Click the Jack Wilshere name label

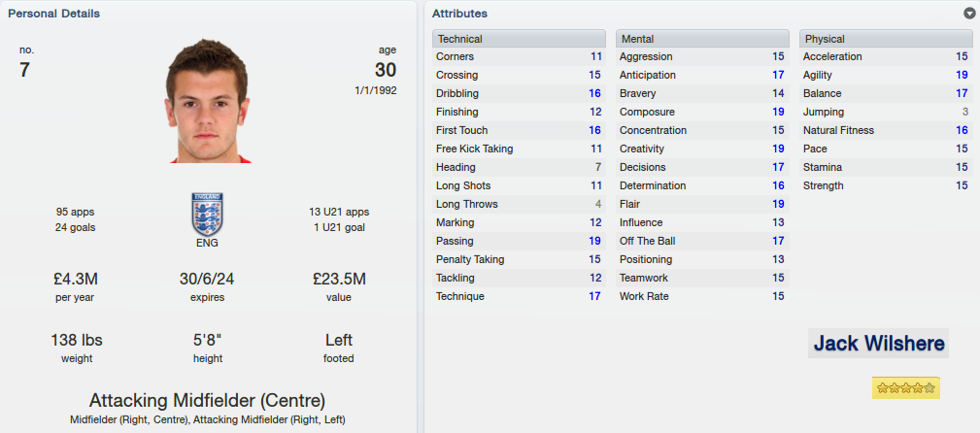tap(878, 343)
